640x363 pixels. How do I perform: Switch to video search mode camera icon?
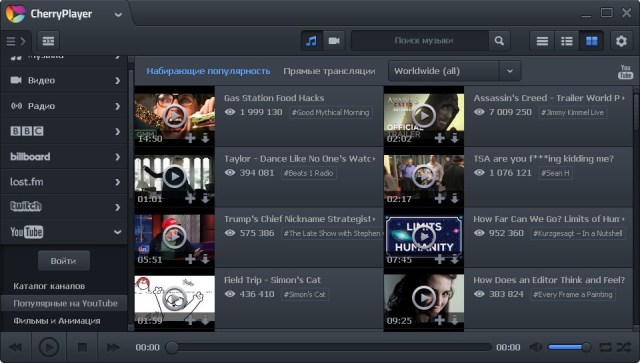click(x=334, y=41)
